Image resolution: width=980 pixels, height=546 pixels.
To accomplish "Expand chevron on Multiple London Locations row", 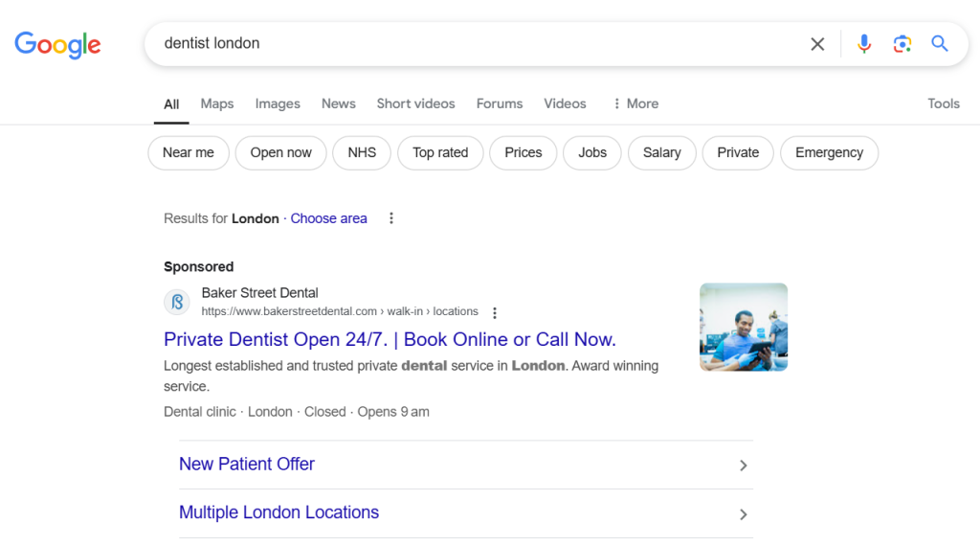I will 743,514.
